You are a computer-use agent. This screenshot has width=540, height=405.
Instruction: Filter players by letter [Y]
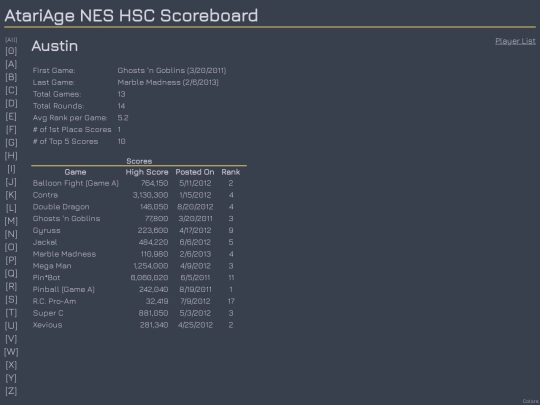click(x=11, y=378)
